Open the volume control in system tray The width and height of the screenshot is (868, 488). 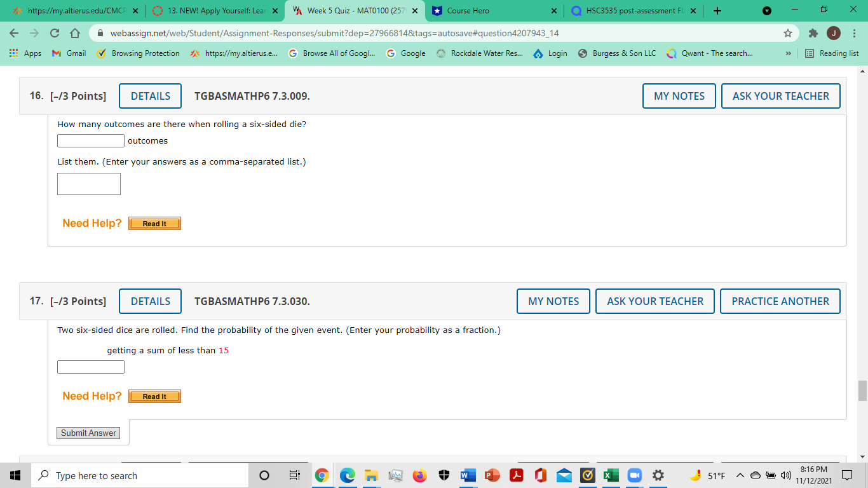pyautogui.click(x=785, y=475)
